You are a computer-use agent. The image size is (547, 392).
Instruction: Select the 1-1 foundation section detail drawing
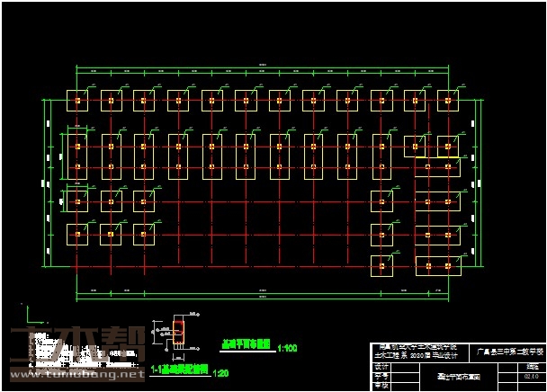tap(178, 331)
